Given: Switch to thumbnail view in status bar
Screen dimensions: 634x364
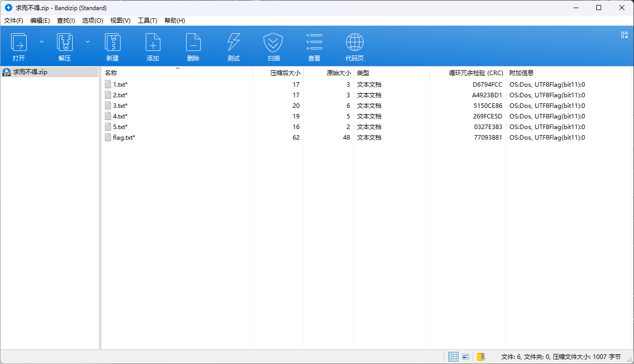Looking at the screenshot, I should pos(466,357).
